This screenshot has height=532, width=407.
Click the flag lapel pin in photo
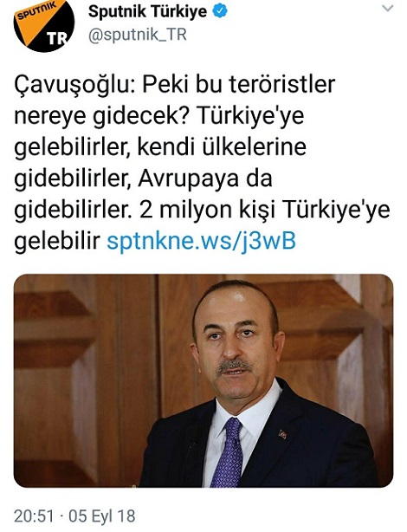[282, 434]
